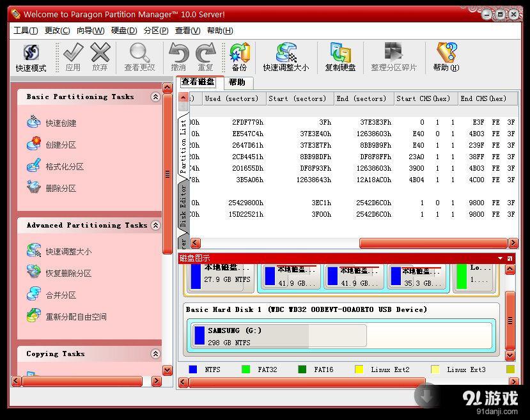Image resolution: width=530 pixels, height=420 pixels.
Task: Choose 快速创建 in Basic tasks
Action: coord(51,123)
